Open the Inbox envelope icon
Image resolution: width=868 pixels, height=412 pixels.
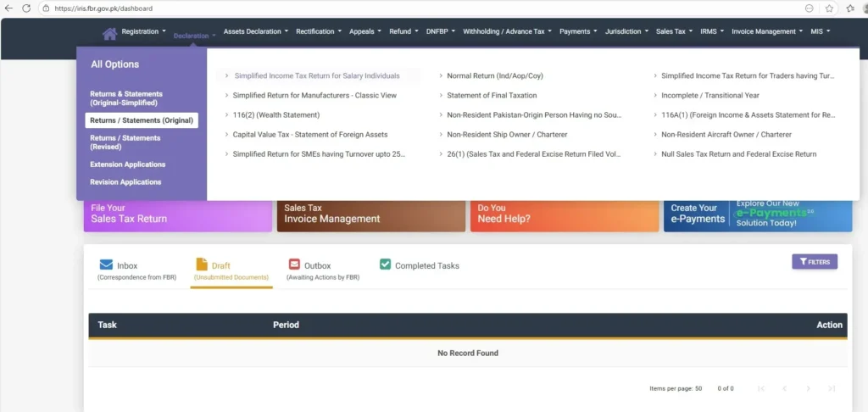(106, 264)
